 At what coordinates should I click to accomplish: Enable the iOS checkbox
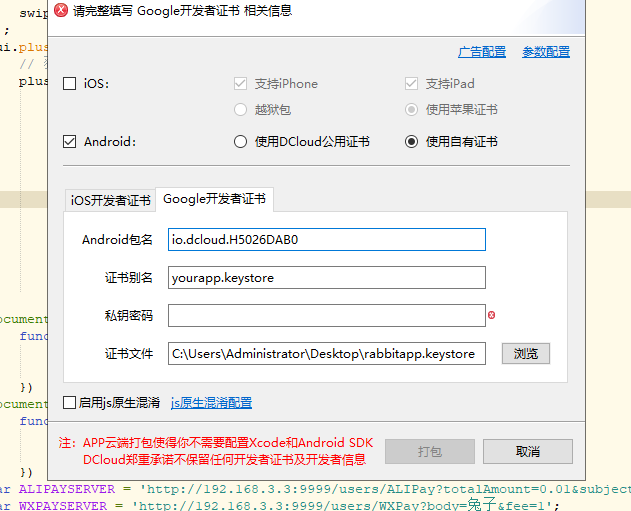tap(70, 84)
